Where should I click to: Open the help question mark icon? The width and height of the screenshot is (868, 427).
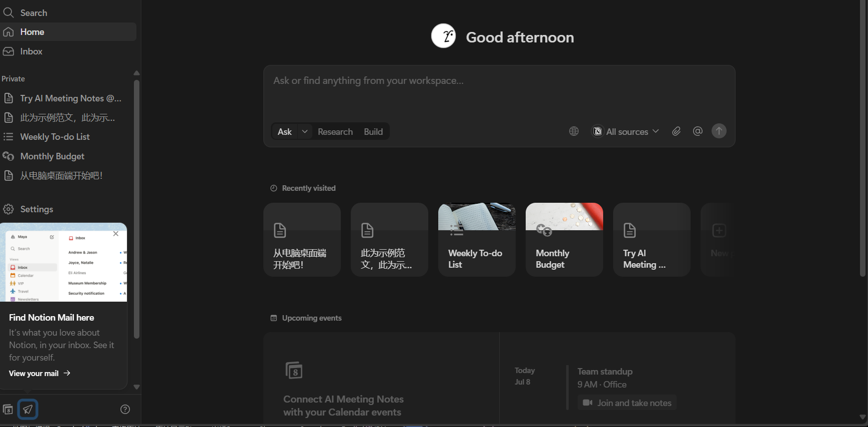pos(125,410)
